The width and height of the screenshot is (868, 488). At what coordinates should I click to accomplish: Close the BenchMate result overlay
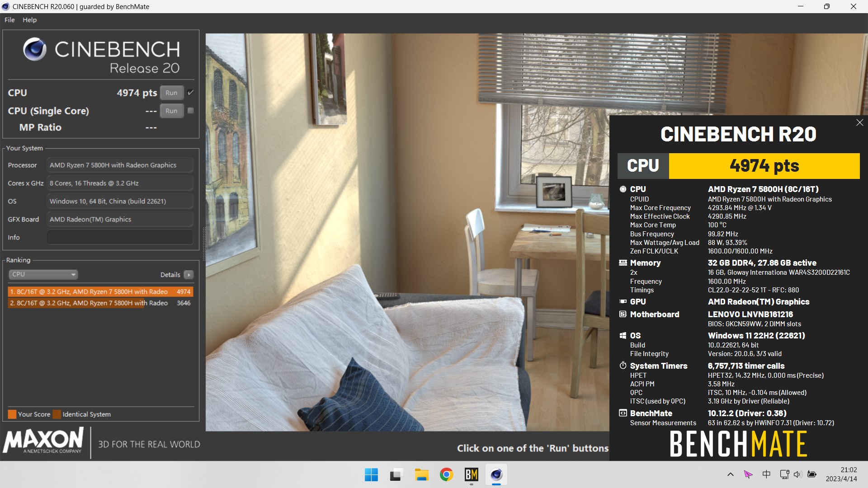coord(859,122)
